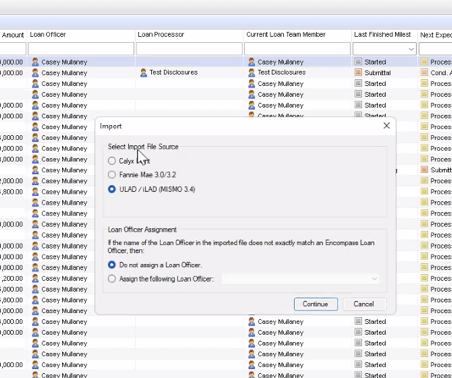
Task: Select the Submittal milestone cell
Action: pos(384,73)
